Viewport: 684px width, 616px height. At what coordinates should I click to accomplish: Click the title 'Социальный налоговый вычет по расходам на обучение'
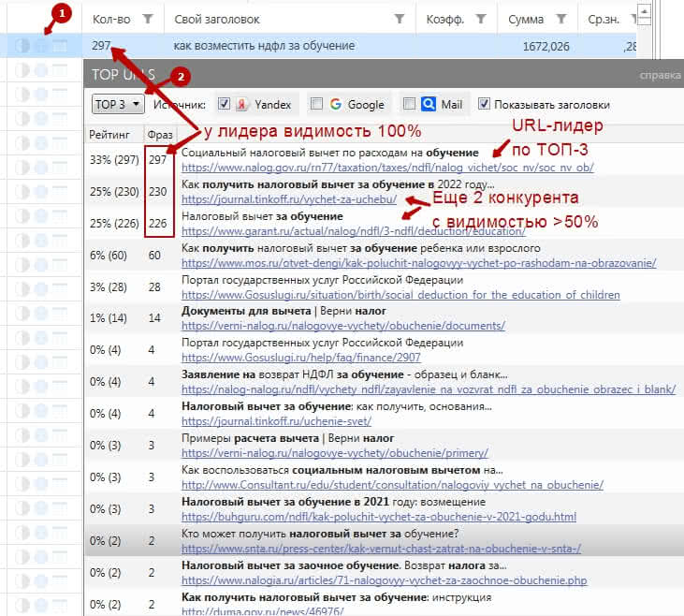pyautogui.click(x=329, y=153)
